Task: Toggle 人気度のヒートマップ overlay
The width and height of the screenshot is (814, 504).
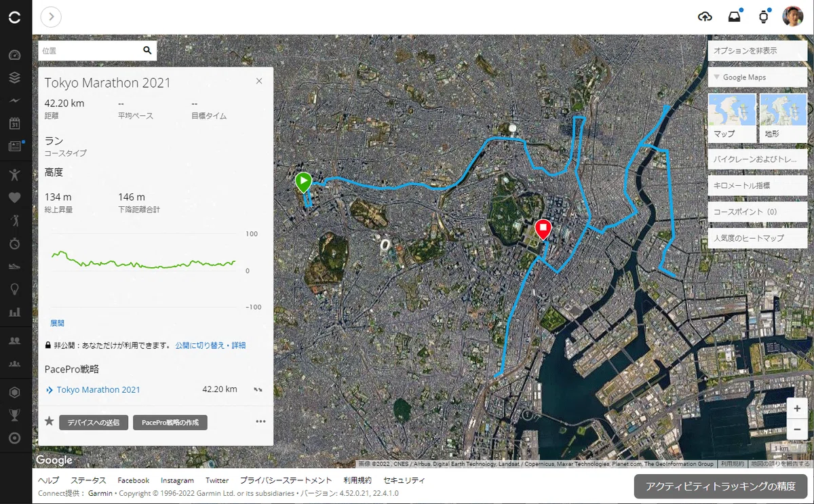Action: pyautogui.click(x=757, y=238)
